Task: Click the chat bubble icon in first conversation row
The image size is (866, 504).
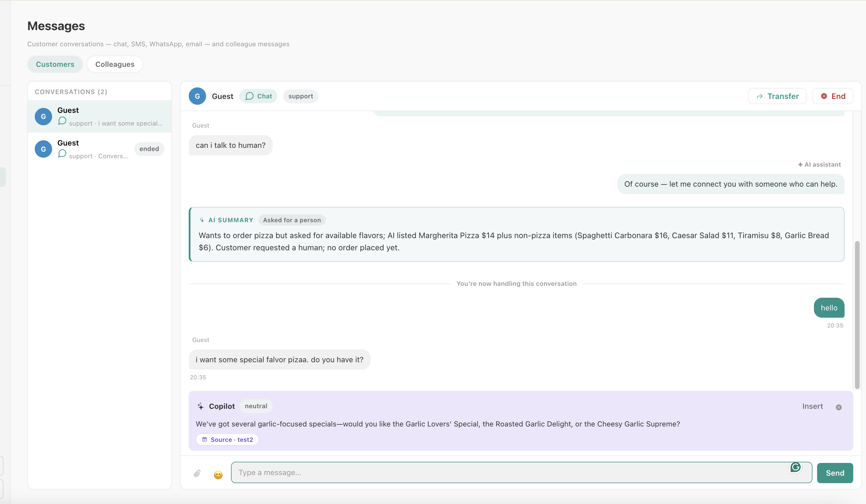Action: pos(62,121)
